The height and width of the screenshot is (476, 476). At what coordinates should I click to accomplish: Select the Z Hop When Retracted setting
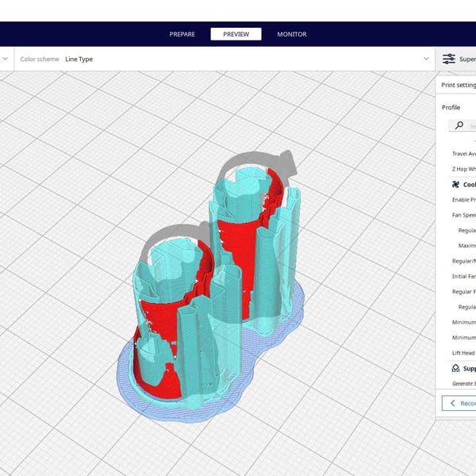(x=463, y=169)
